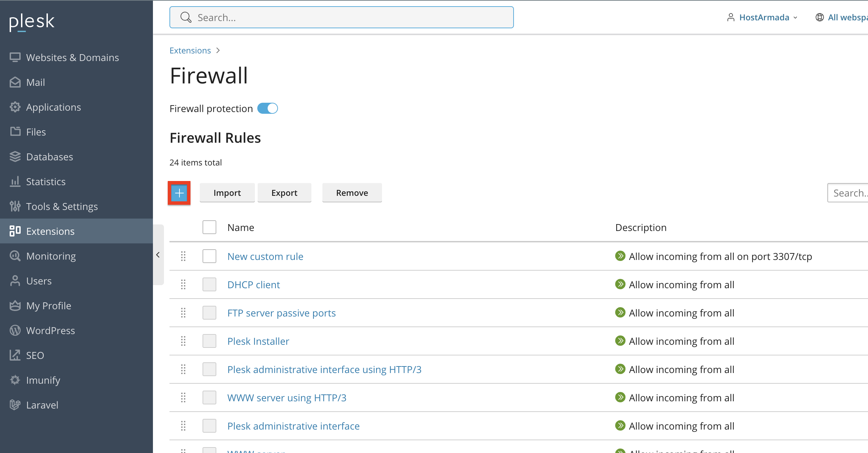Open the New custom rule link
Viewport: 868px width, 453px height.
(265, 256)
